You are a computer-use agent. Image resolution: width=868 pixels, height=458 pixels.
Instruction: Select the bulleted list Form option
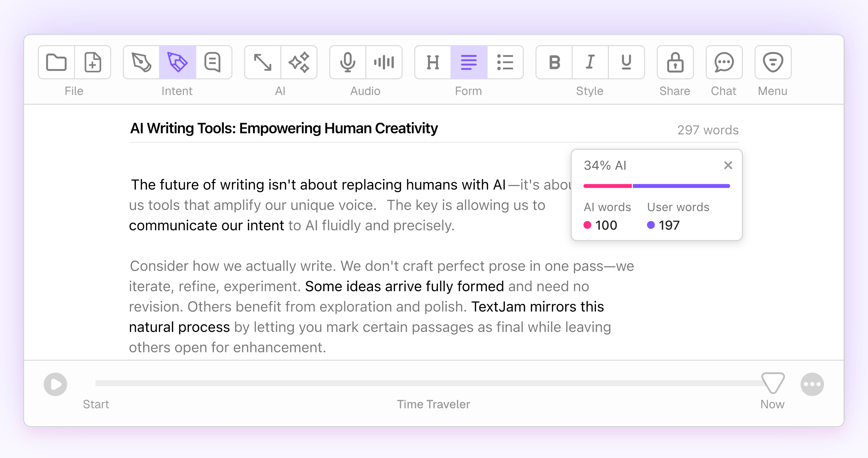pyautogui.click(x=505, y=62)
